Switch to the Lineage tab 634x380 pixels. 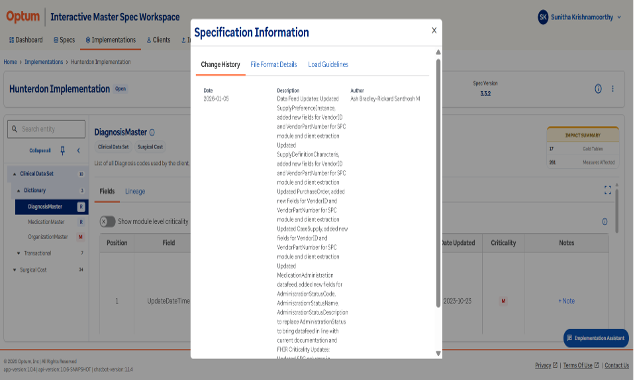(x=135, y=191)
